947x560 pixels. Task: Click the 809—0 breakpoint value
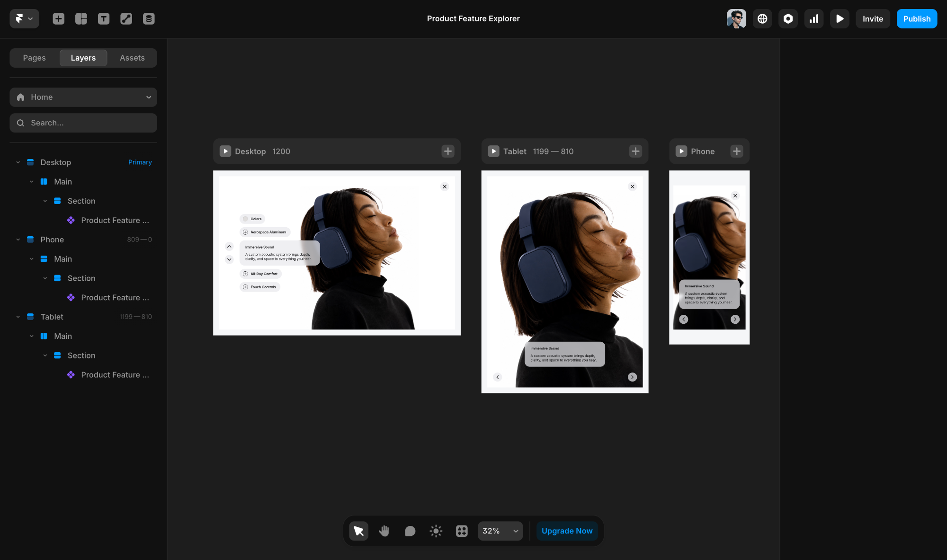point(140,240)
